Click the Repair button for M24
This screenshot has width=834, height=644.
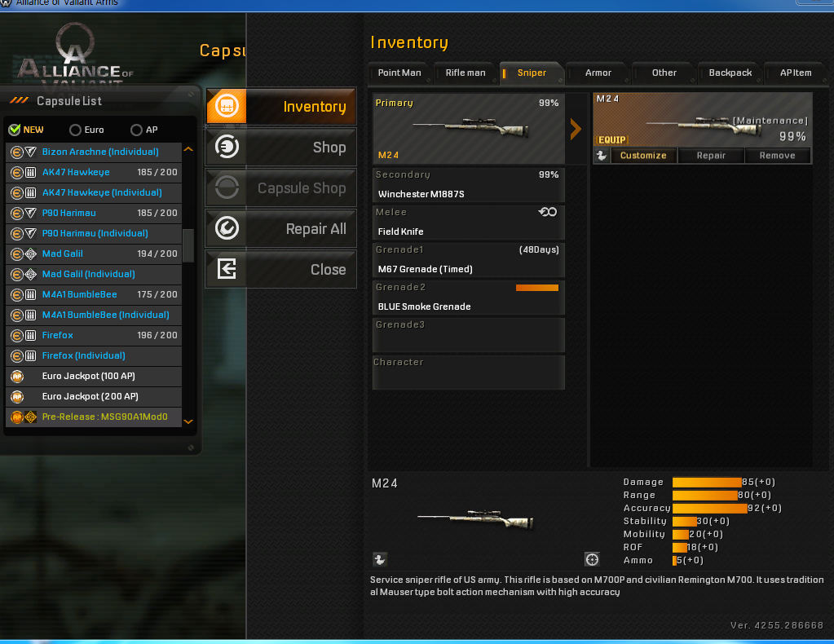[x=711, y=155]
